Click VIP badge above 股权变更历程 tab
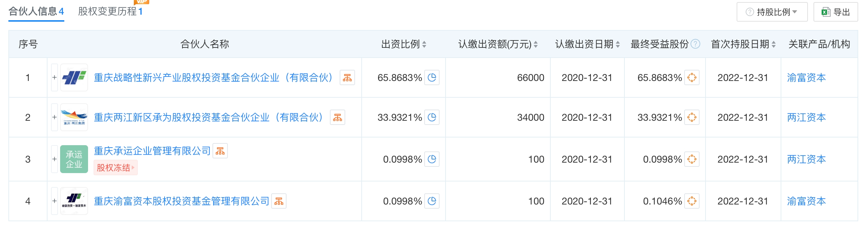The width and height of the screenshot is (868, 231). 142,2
